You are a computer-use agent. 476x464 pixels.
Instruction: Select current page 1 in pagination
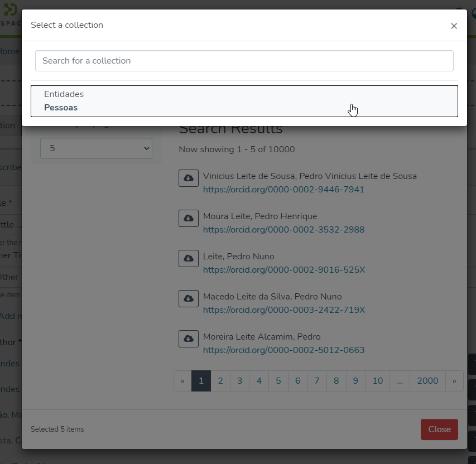pos(201,381)
